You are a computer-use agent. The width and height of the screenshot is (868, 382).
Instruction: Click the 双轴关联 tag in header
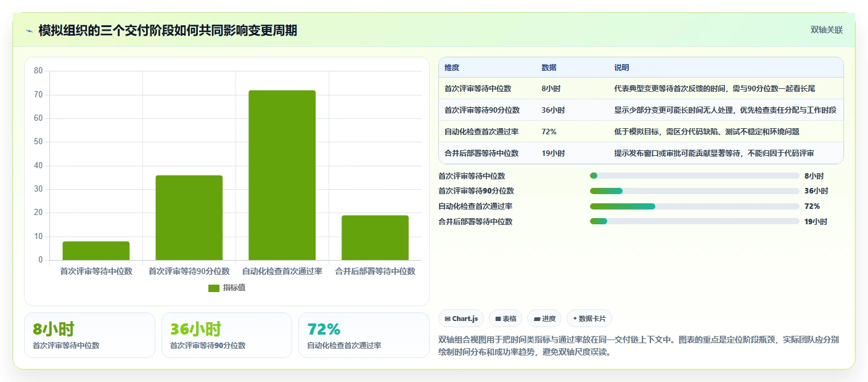826,30
